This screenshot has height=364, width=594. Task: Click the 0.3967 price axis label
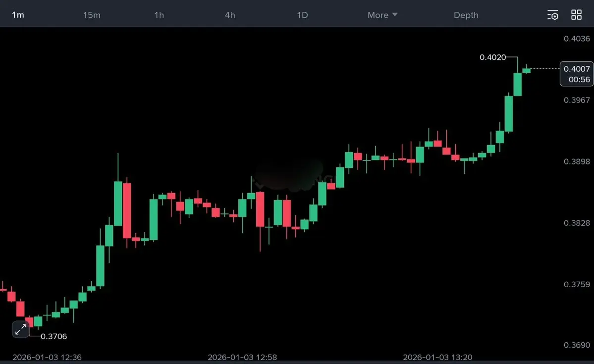coord(577,100)
